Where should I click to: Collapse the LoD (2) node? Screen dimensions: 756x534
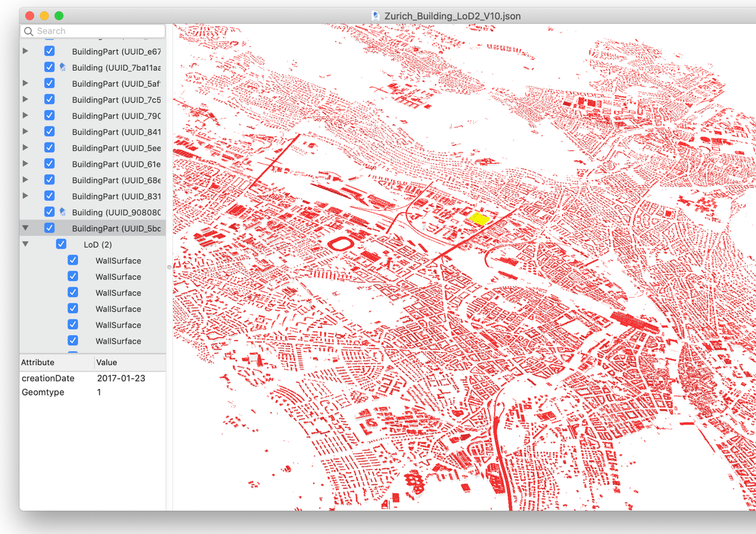[25, 244]
